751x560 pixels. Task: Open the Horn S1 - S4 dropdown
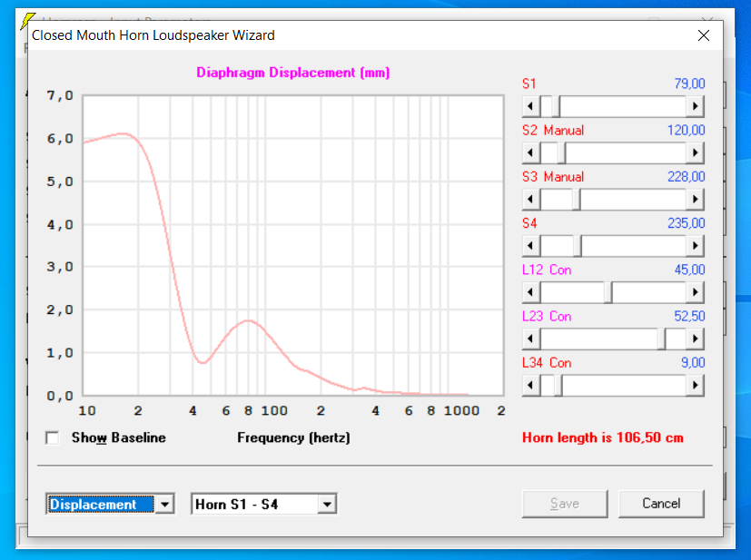(327, 504)
